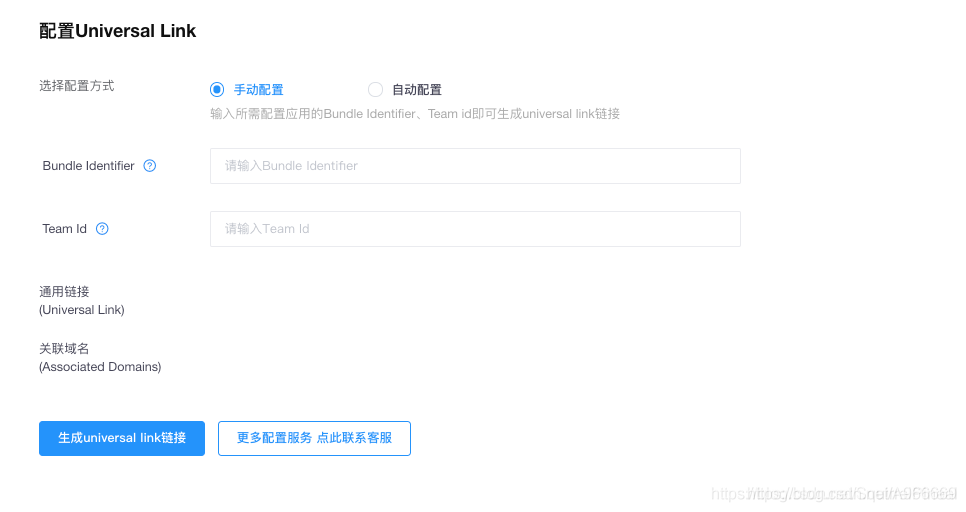This screenshot has height=512, width=966.
Task: Select the 自动配置 radio option
Action: tap(375, 89)
